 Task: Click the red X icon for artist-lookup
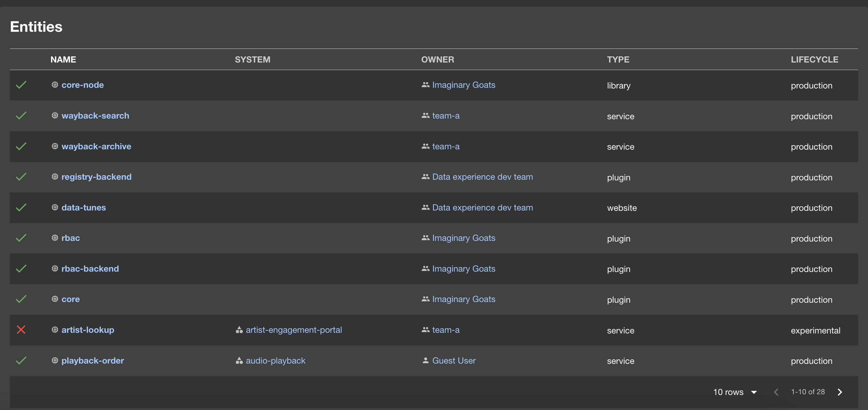pos(21,330)
